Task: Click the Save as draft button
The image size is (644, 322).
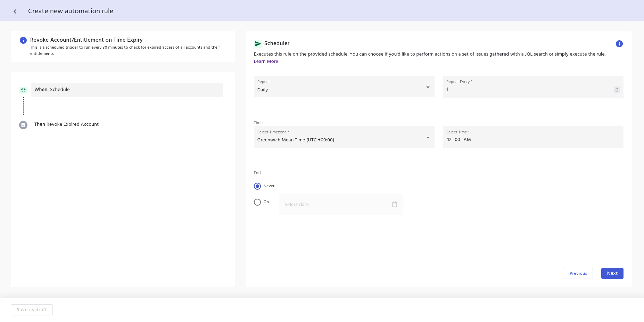Action: [32, 310]
